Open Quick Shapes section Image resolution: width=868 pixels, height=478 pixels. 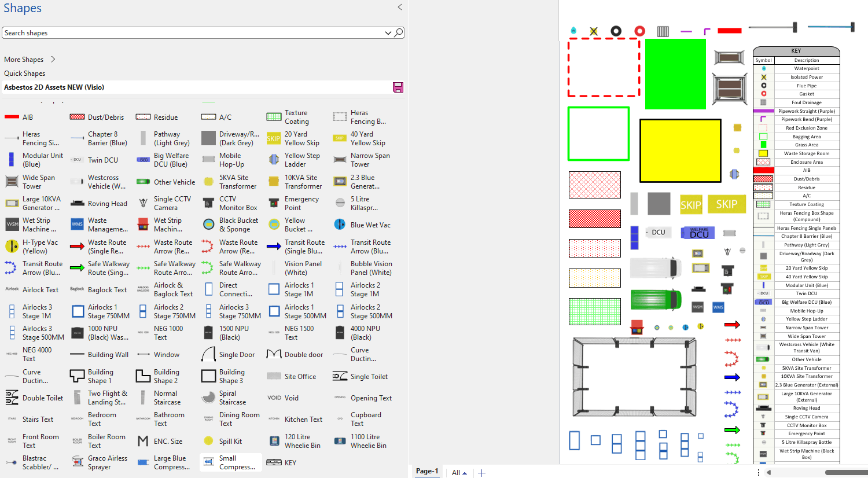24,73
